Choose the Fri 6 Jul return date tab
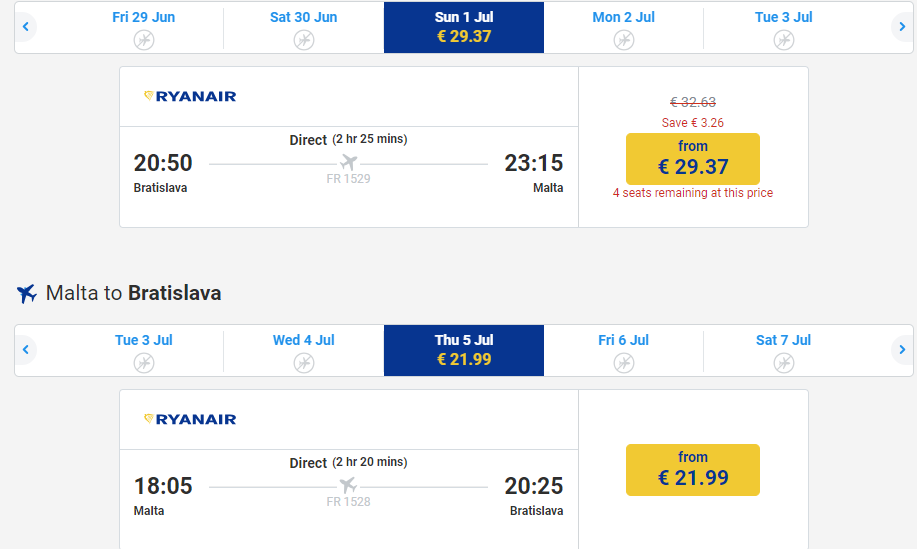Image resolution: width=917 pixels, height=549 pixels. (624, 350)
